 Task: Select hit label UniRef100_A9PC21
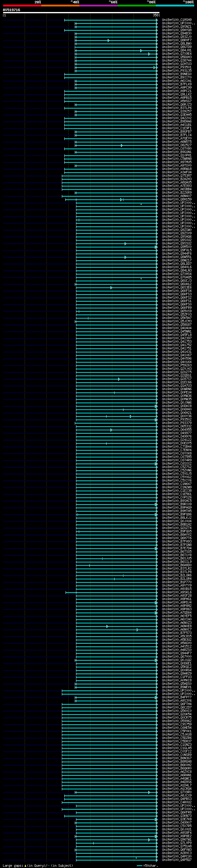(x=176, y=91)
